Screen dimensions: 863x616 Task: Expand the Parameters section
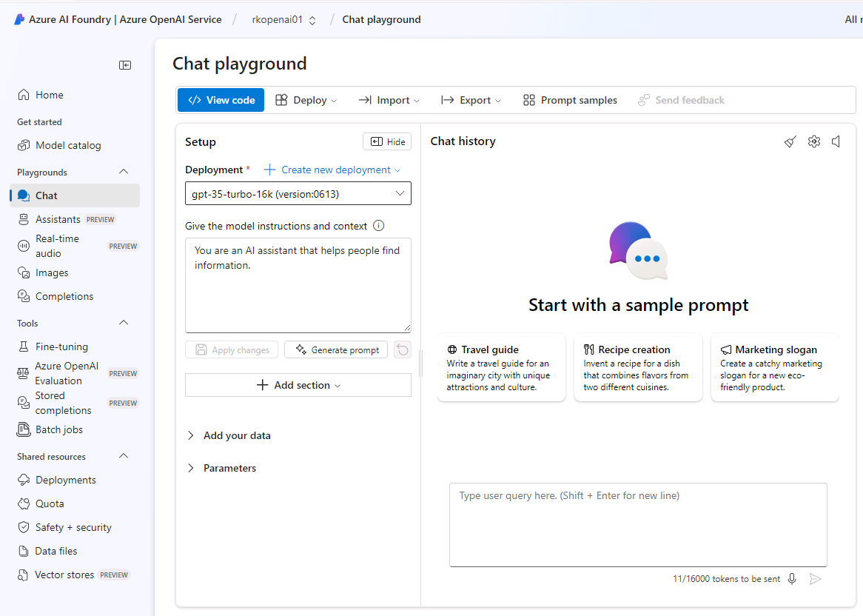(x=229, y=468)
